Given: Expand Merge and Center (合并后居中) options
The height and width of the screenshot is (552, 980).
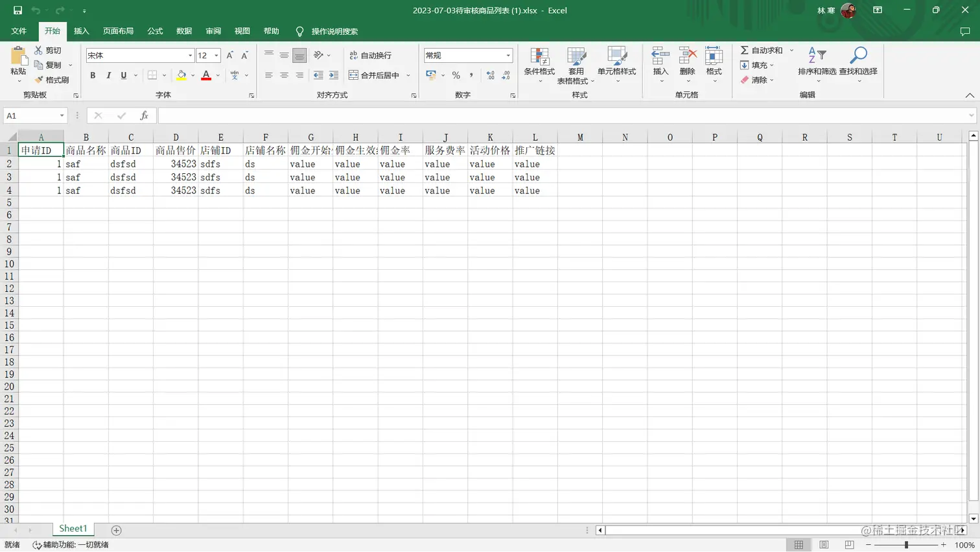Looking at the screenshot, I should (408, 75).
